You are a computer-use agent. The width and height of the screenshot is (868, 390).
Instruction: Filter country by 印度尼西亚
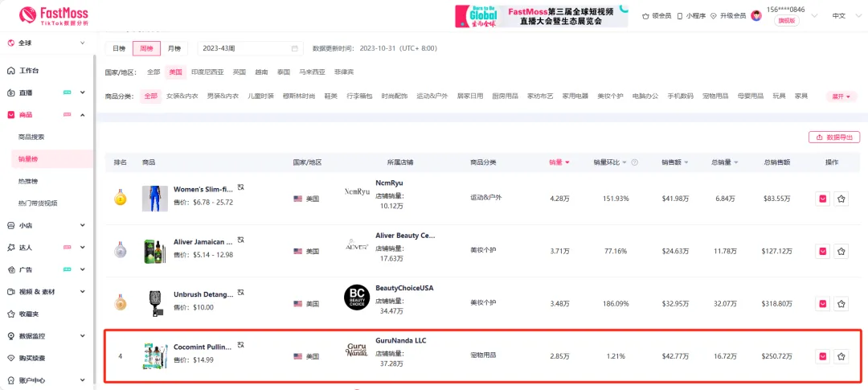tap(207, 72)
